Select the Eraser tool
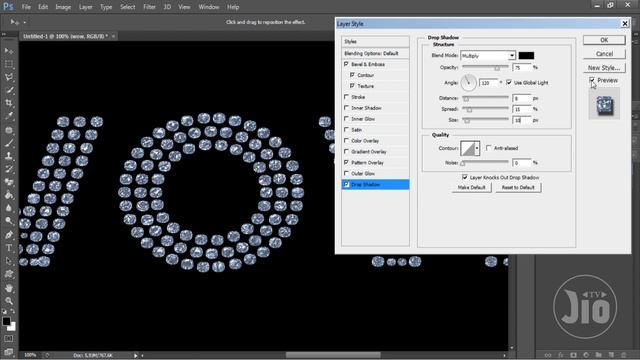 (9, 182)
